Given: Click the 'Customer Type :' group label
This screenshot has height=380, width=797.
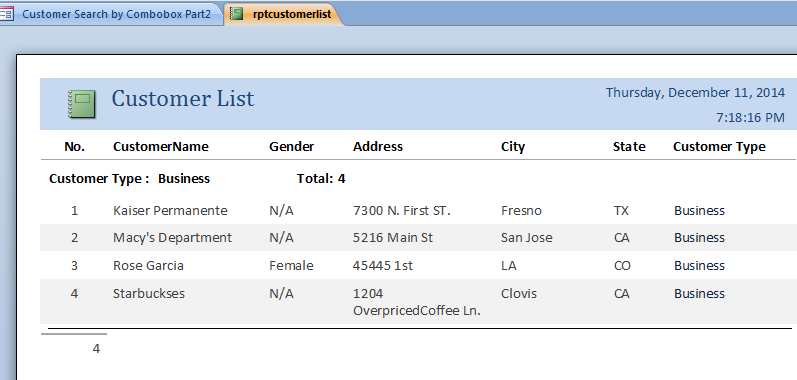Looking at the screenshot, I should [x=99, y=179].
